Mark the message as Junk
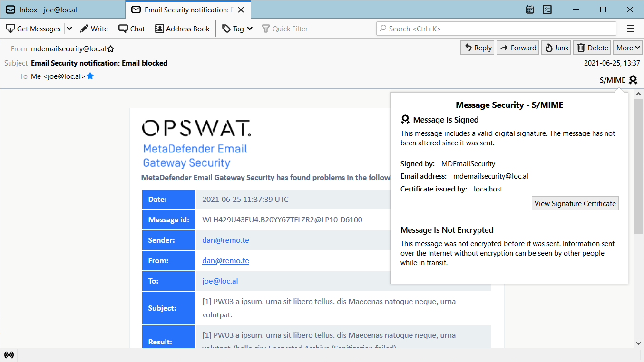This screenshot has width=644, height=362. tap(556, 48)
